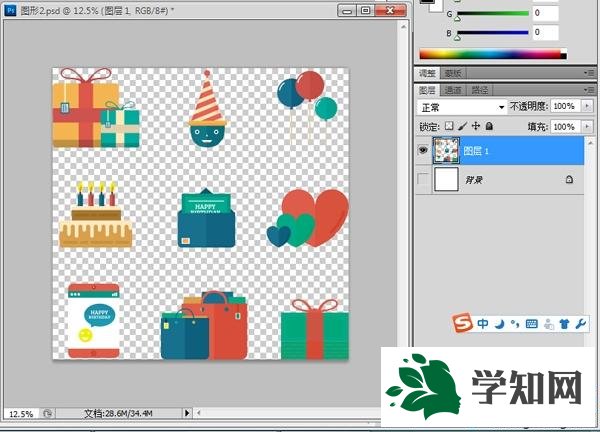Open the soft keyboard icon on IME bar
The height and width of the screenshot is (432, 600).
(x=532, y=324)
